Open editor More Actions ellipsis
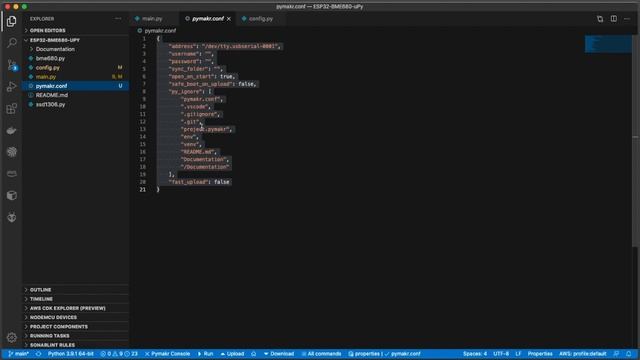 (627, 19)
